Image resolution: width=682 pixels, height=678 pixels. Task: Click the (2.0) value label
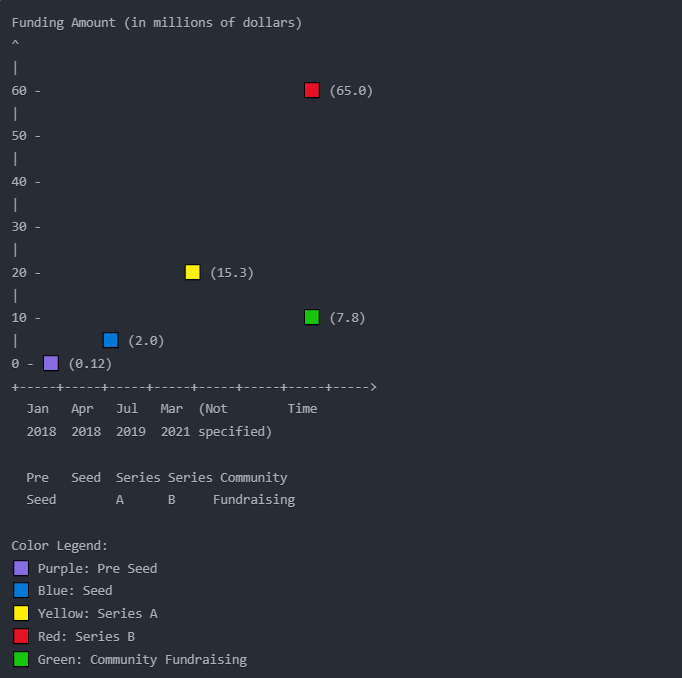tap(146, 341)
